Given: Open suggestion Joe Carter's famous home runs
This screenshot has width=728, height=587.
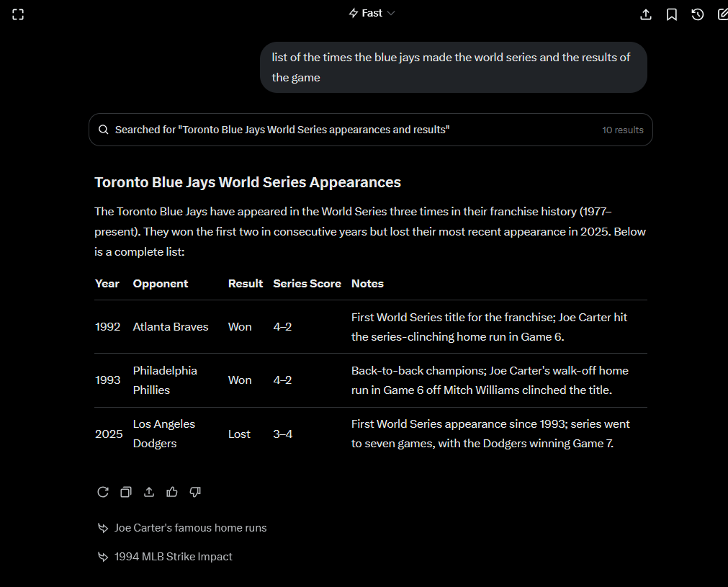Looking at the screenshot, I should (190, 528).
